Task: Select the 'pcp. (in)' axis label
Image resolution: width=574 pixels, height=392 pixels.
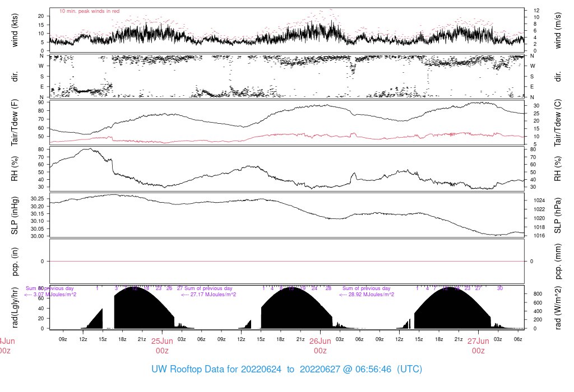Action: pos(15,262)
